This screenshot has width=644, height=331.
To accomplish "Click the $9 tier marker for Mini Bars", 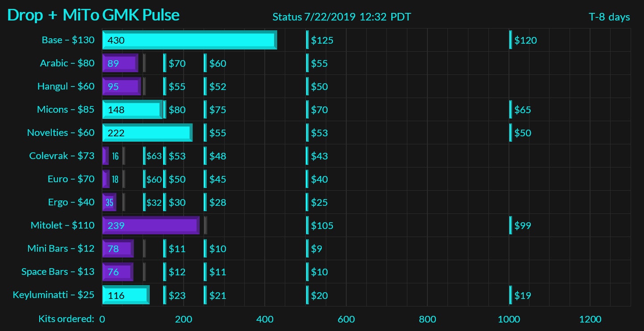I will 316,249.
